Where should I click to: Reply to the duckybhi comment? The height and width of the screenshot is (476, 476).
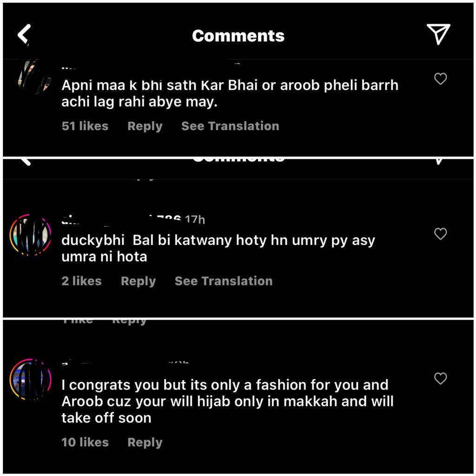[138, 281]
